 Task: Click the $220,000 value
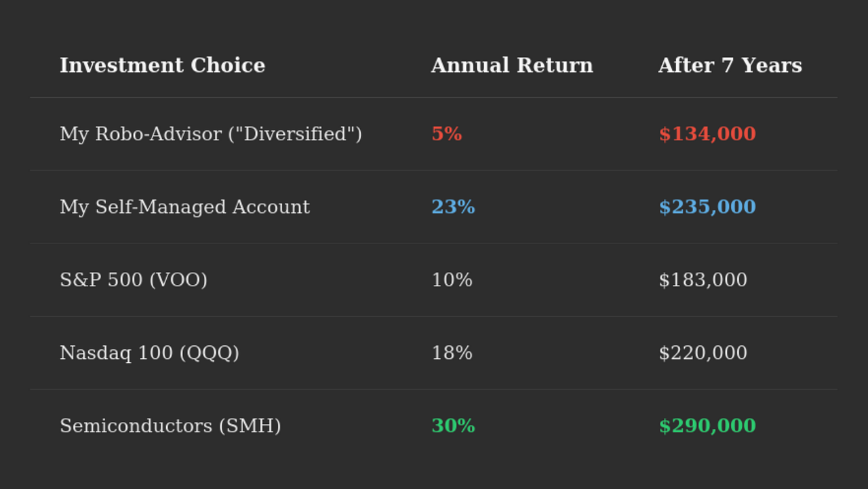(x=703, y=353)
